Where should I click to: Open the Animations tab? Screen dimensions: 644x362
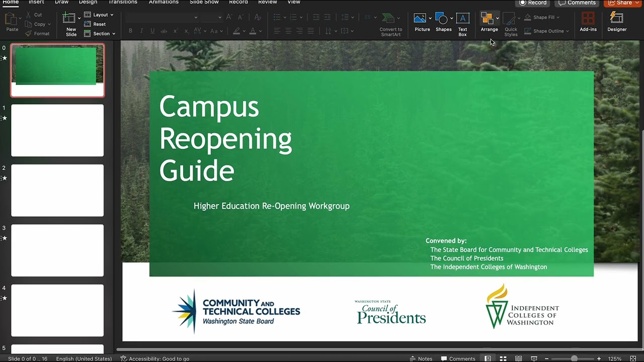click(164, 3)
